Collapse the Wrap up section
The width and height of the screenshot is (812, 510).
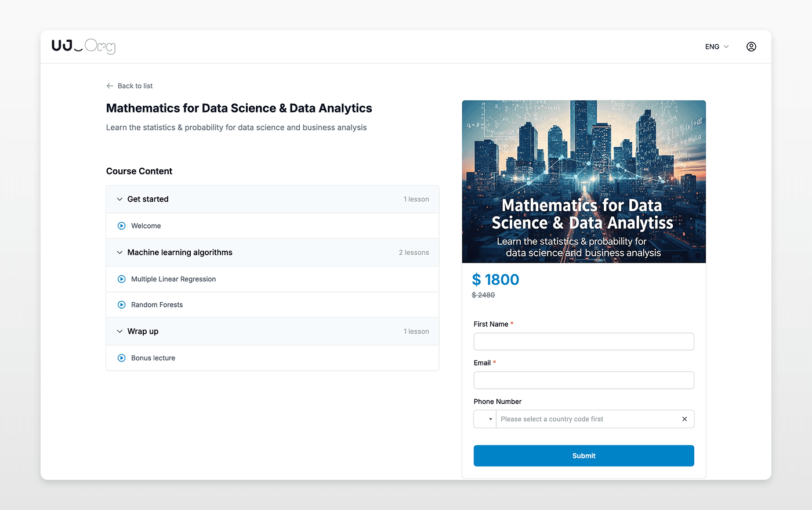[120, 331]
